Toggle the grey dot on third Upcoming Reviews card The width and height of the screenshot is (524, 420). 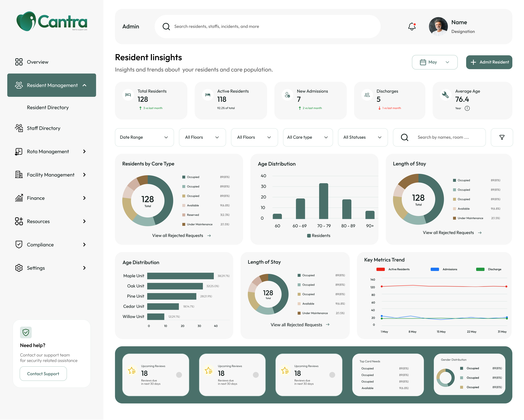[332, 375]
